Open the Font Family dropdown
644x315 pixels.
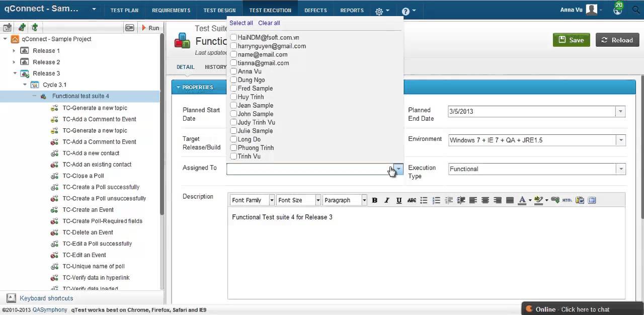point(272,200)
